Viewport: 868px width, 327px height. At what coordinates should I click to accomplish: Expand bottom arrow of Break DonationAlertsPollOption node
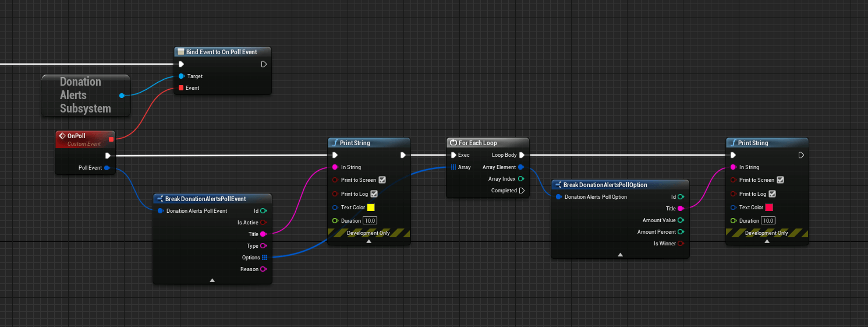[620, 254]
